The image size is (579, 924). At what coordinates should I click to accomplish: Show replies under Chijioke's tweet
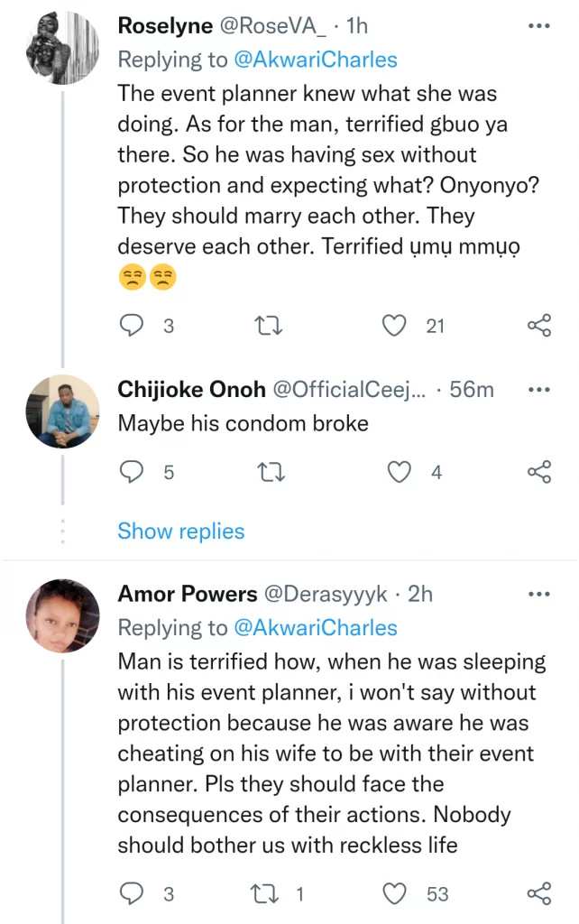(180, 531)
